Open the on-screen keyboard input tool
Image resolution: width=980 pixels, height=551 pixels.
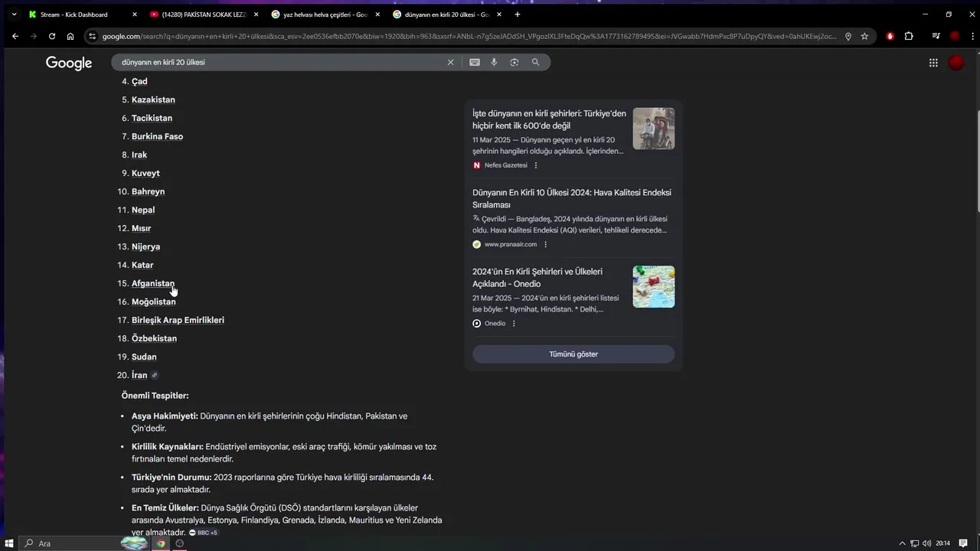tap(475, 62)
